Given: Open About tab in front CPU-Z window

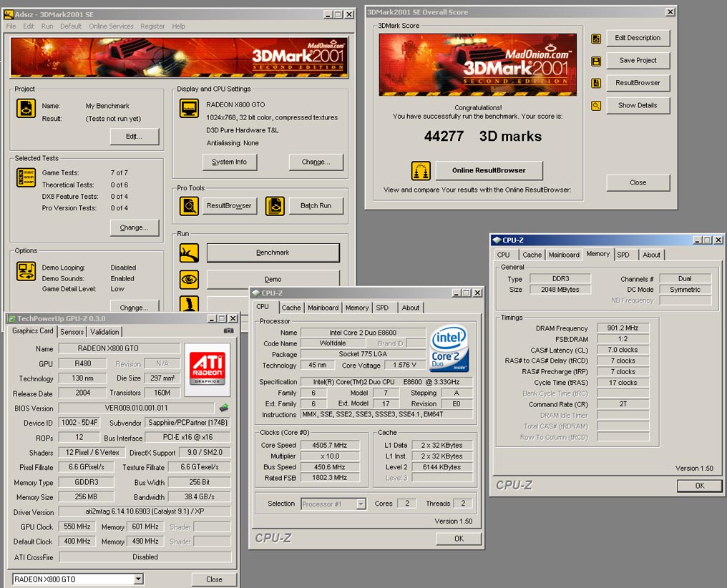Looking at the screenshot, I should [x=411, y=308].
